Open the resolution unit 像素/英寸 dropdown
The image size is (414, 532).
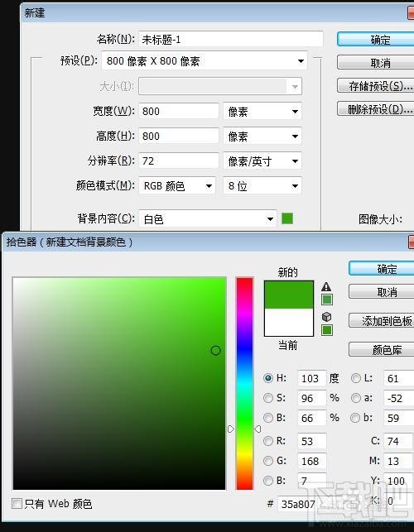click(x=262, y=161)
